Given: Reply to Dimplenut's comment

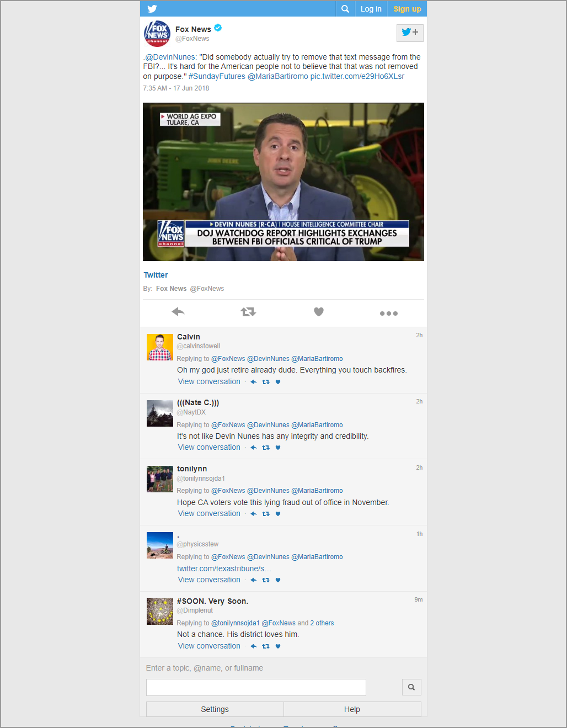Looking at the screenshot, I should (254, 646).
